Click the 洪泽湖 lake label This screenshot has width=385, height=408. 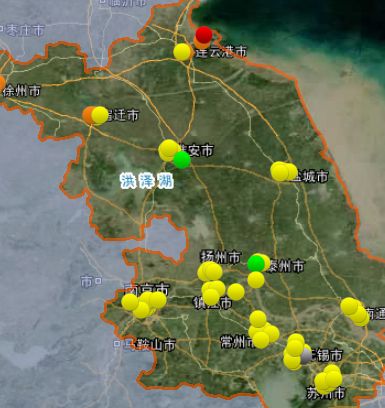click(147, 182)
